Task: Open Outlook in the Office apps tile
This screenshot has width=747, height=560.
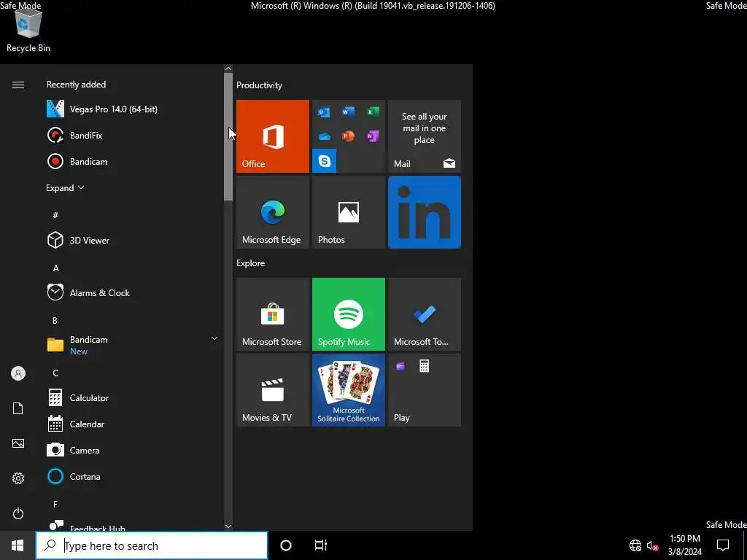Action: coord(324,112)
